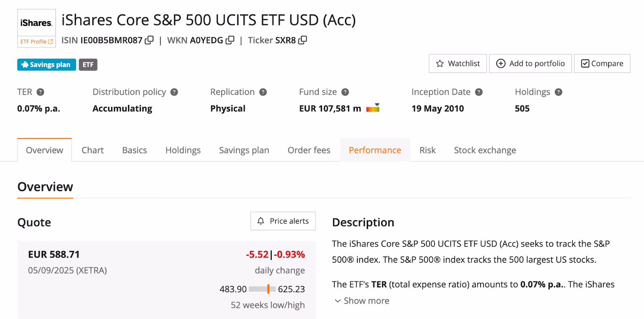This screenshot has width=644, height=319.
Task: Copy the ISIN code to clipboard
Action: (x=149, y=40)
